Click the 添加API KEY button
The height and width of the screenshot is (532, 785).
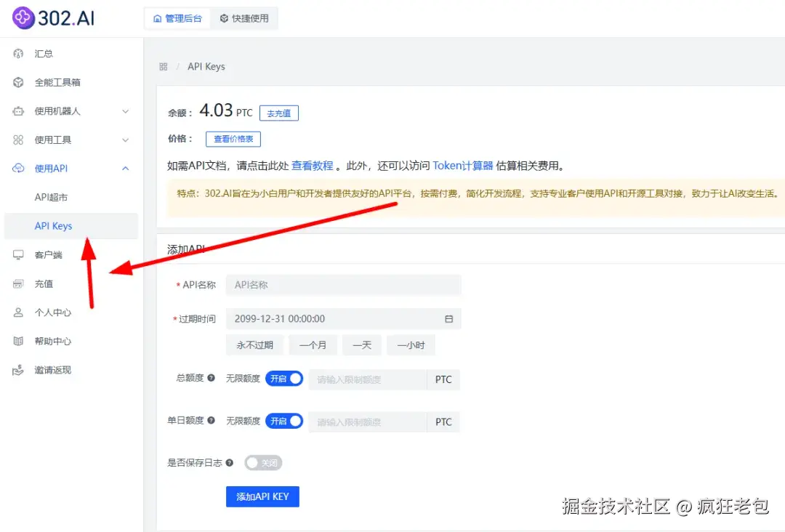tap(262, 496)
